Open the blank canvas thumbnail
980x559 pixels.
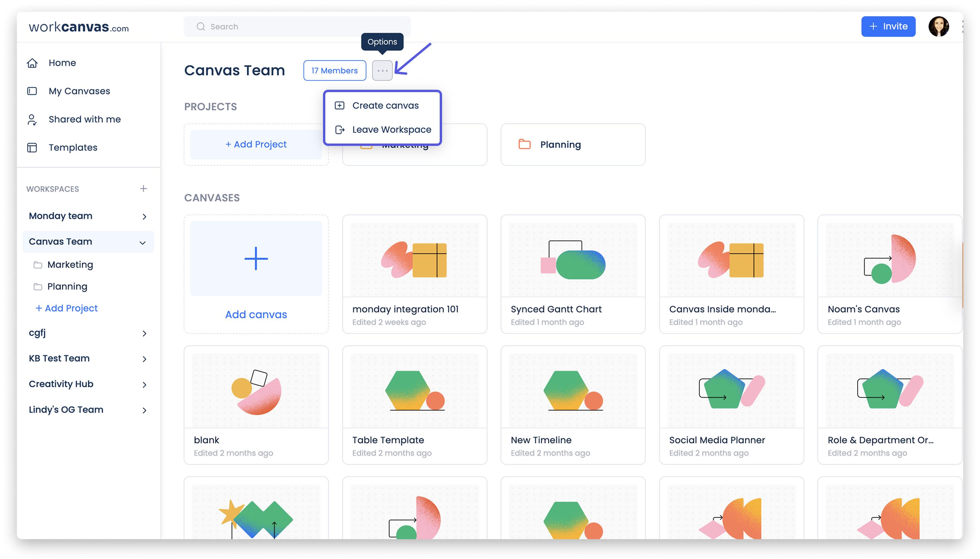(256, 391)
